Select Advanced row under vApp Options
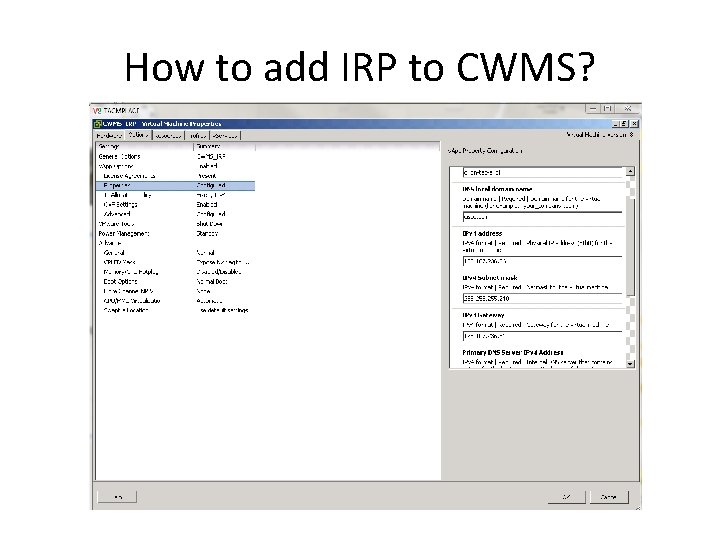Image resolution: width=720 pixels, height=540 pixels. [x=175, y=214]
